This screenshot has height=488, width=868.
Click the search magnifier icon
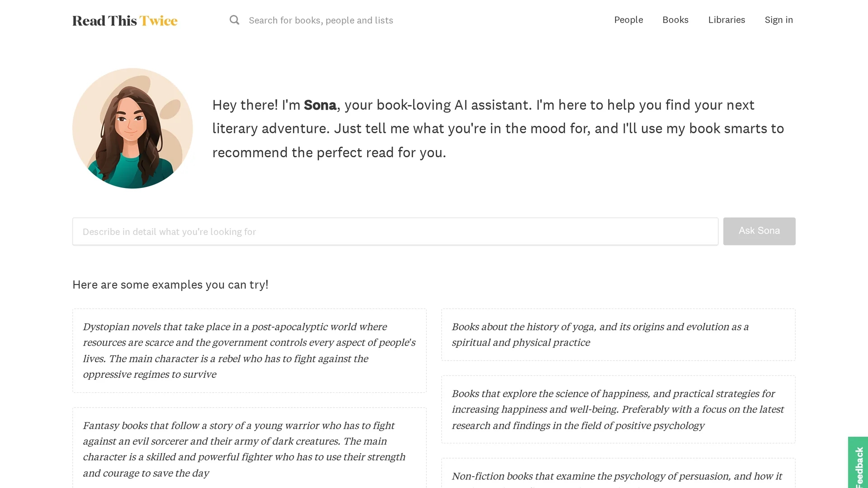point(234,20)
